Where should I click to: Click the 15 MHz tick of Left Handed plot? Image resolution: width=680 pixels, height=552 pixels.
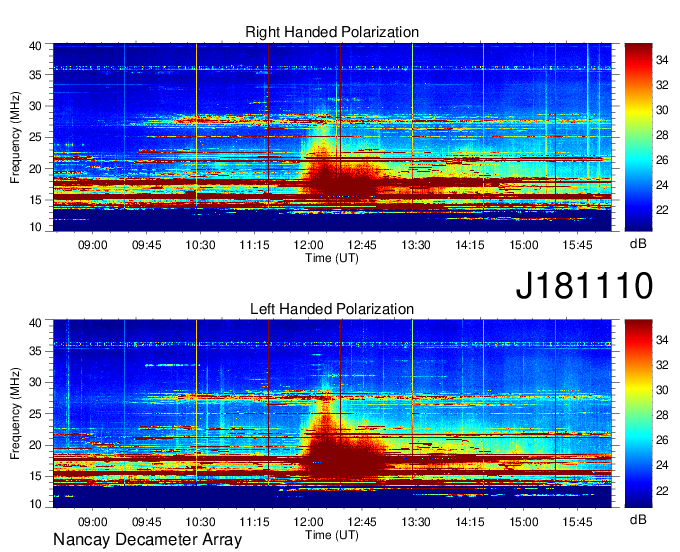(x=35, y=476)
